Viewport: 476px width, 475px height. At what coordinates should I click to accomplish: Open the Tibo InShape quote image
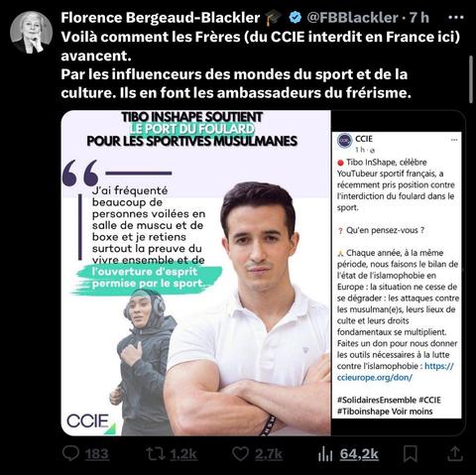pyautogui.click(x=195, y=273)
